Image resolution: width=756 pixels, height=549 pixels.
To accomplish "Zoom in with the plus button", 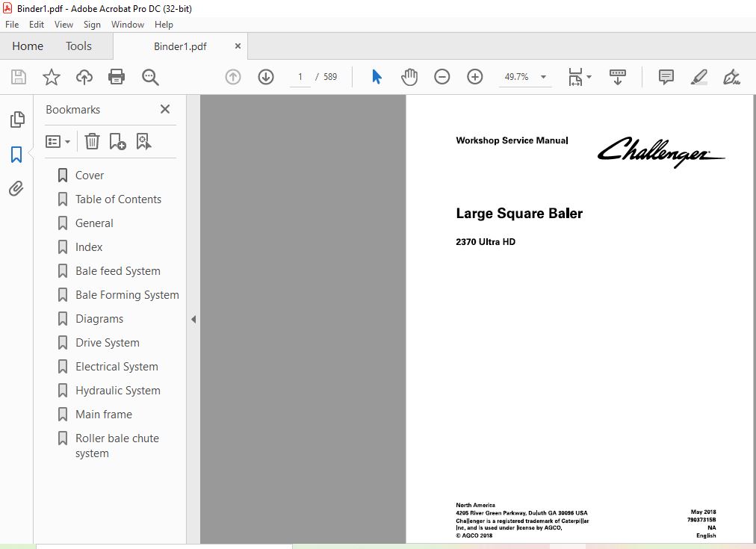I will click(475, 77).
